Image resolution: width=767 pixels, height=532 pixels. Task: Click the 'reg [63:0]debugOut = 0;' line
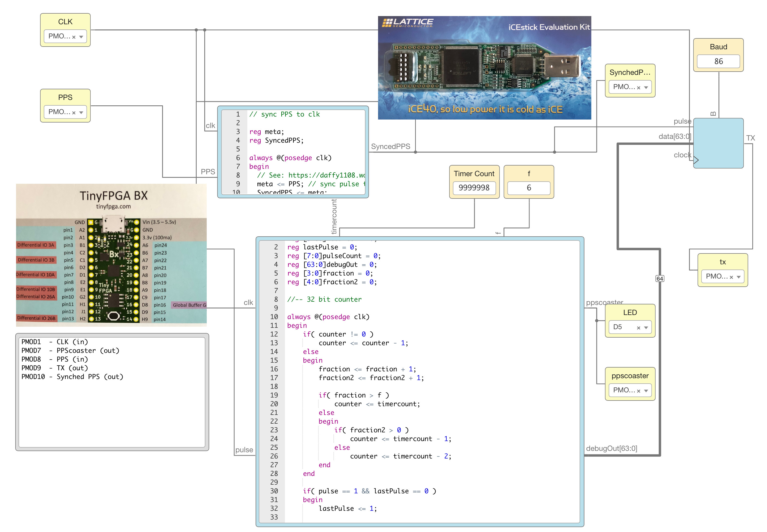(x=332, y=265)
